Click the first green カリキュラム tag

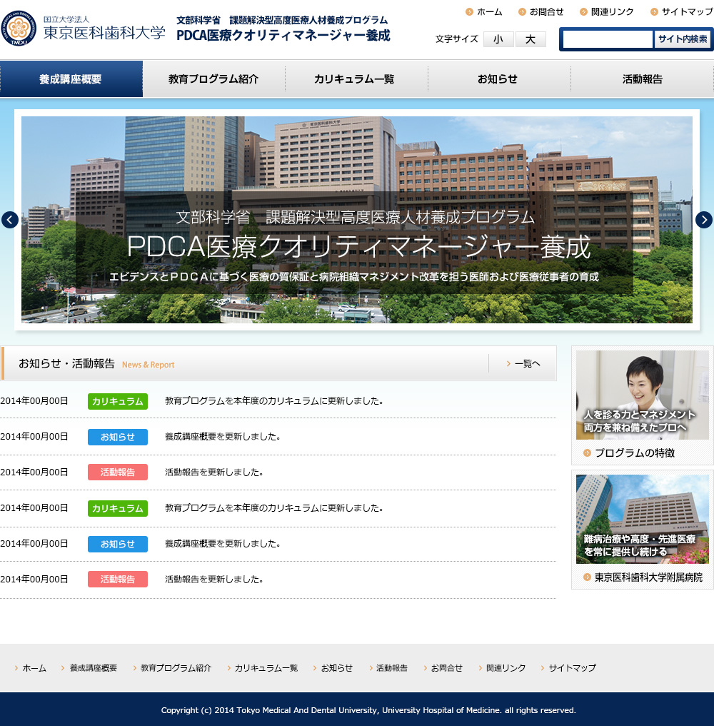pyautogui.click(x=118, y=401)
